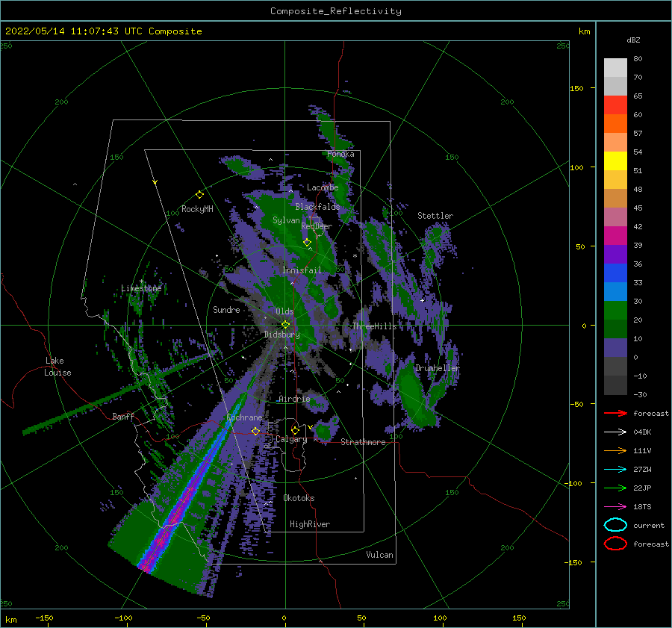Select the pink 42-45 dBZ swatch
The image size is (672, 628).
[x=615, y=217]
